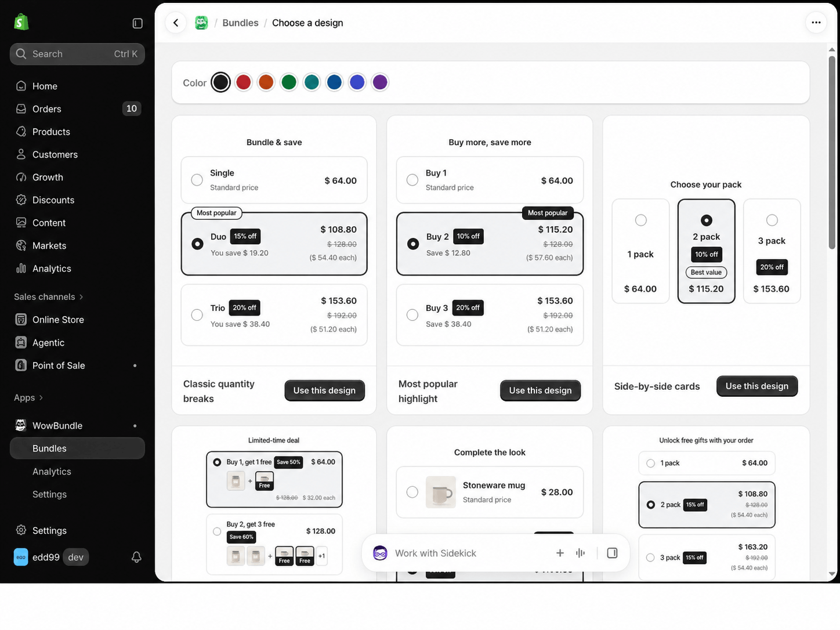Click the Home icon in sidebar
Image resolution: width=840 pixels, height=630 pixels.
tap(21, 86)
